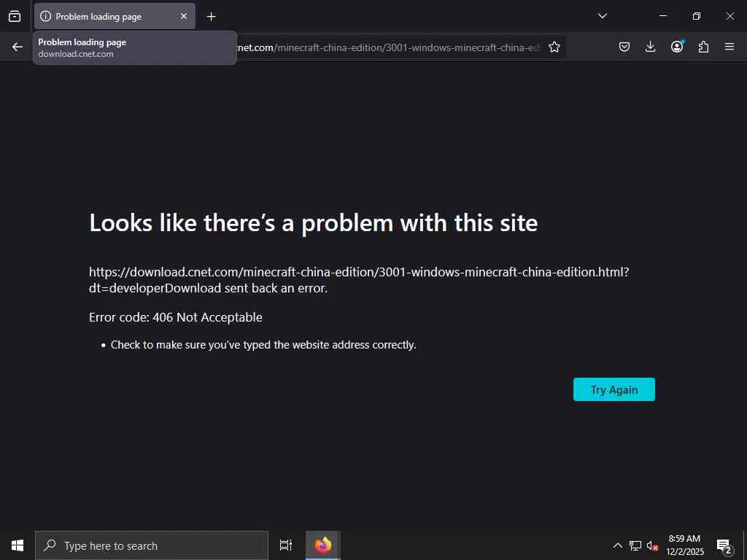Open Task View on the taskbar

click(x=286, y=545)
